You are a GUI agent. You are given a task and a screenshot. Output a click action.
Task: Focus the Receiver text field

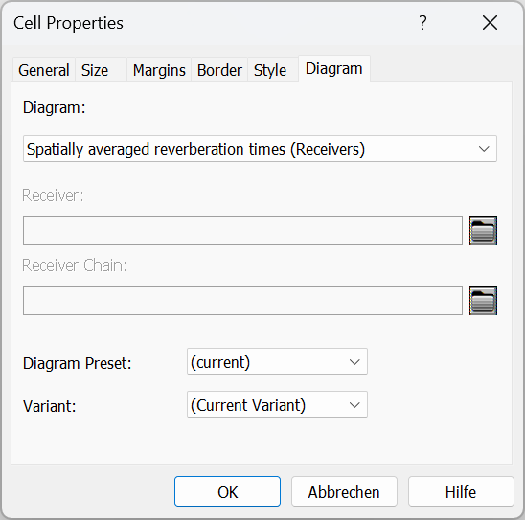tap(243, 230)
